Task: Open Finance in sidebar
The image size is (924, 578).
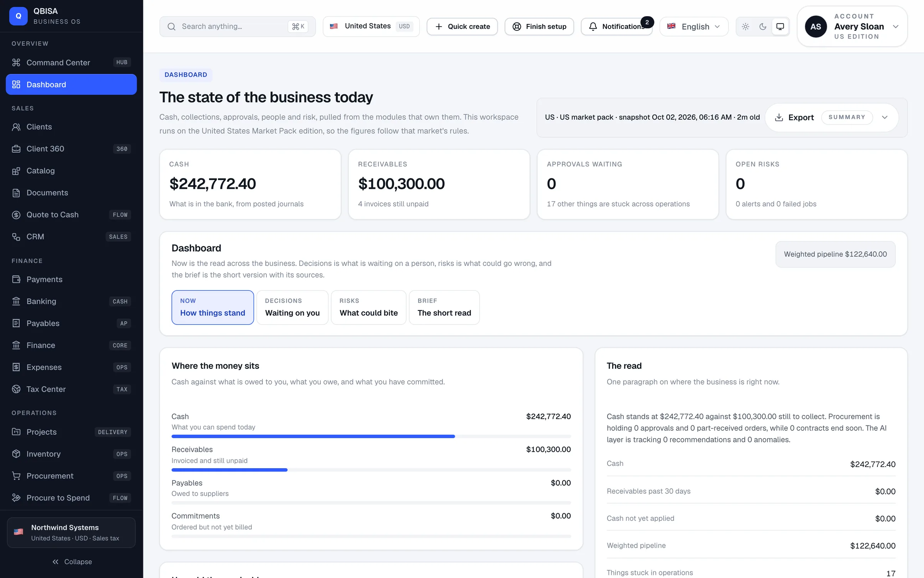Action: 71,345
